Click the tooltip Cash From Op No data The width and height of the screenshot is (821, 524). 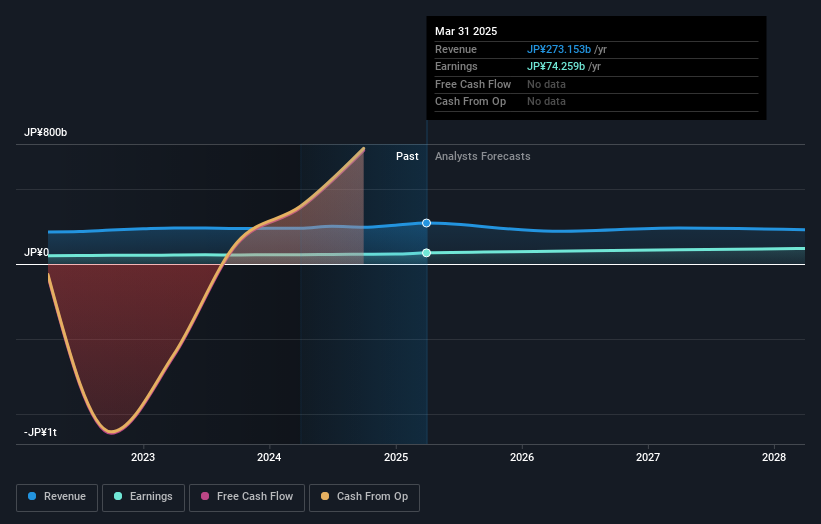tap(546, 102)
